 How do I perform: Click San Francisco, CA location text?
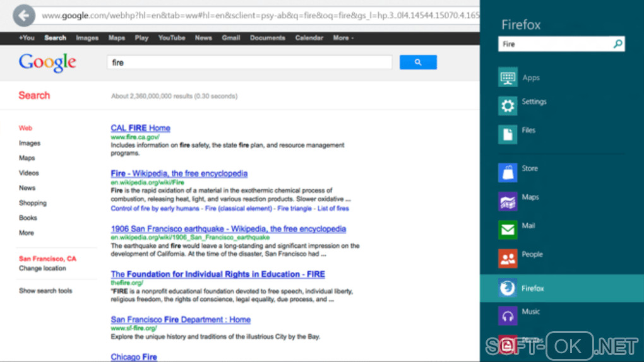click(47, 259)
